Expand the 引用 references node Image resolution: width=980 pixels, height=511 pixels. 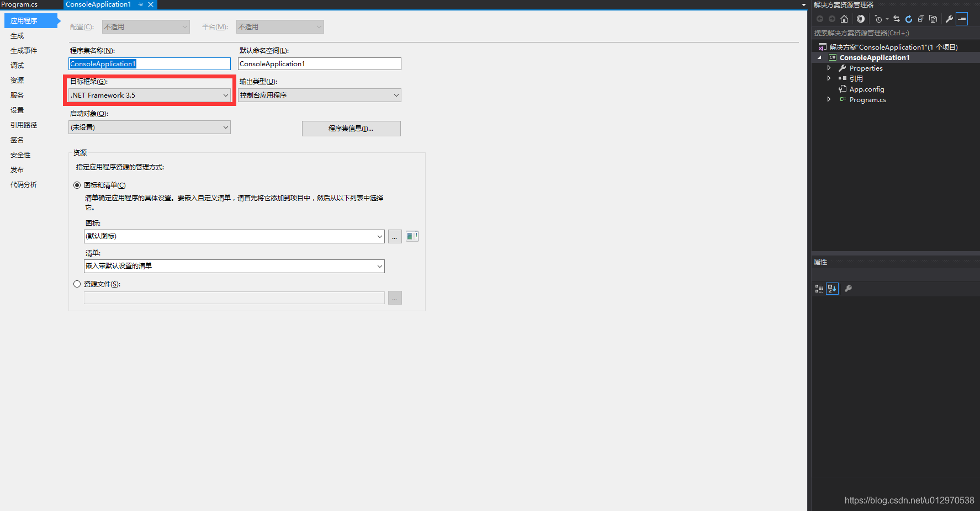(x=829, y=78)
